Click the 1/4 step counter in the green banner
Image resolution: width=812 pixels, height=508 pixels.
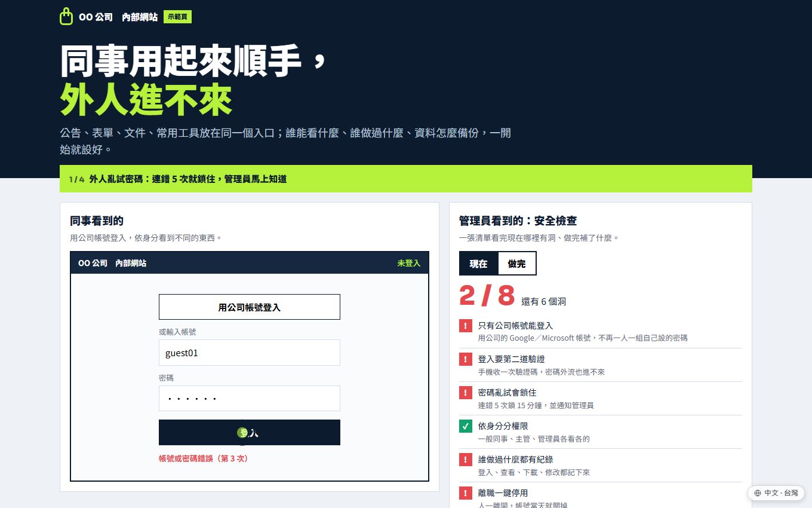point(77,179)
